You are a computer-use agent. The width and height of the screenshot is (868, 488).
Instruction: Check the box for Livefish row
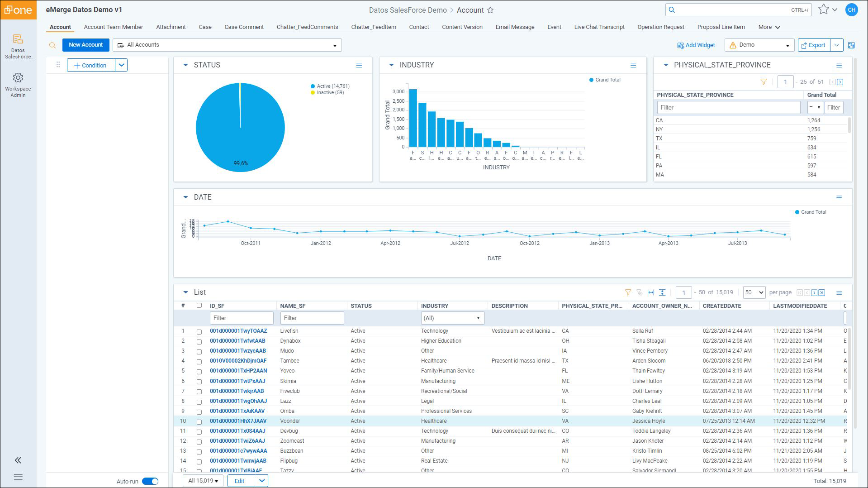199,332
